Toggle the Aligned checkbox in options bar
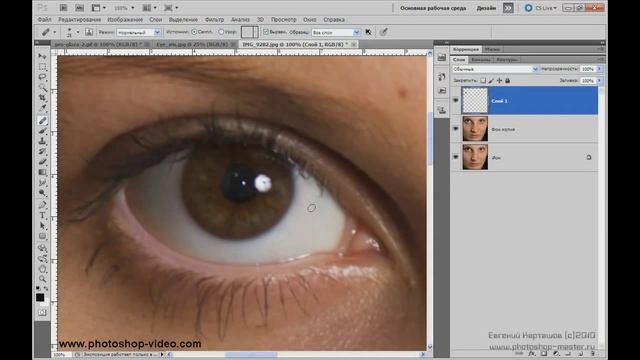The width and height of the screenshot is (640, 360). pos(266,32)
